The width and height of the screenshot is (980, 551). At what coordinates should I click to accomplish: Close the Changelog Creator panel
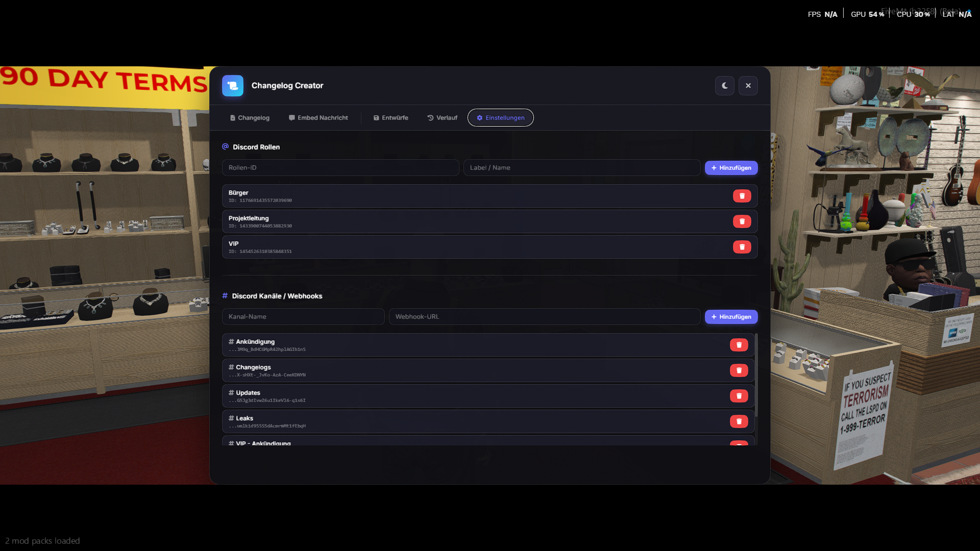[748, 86]
